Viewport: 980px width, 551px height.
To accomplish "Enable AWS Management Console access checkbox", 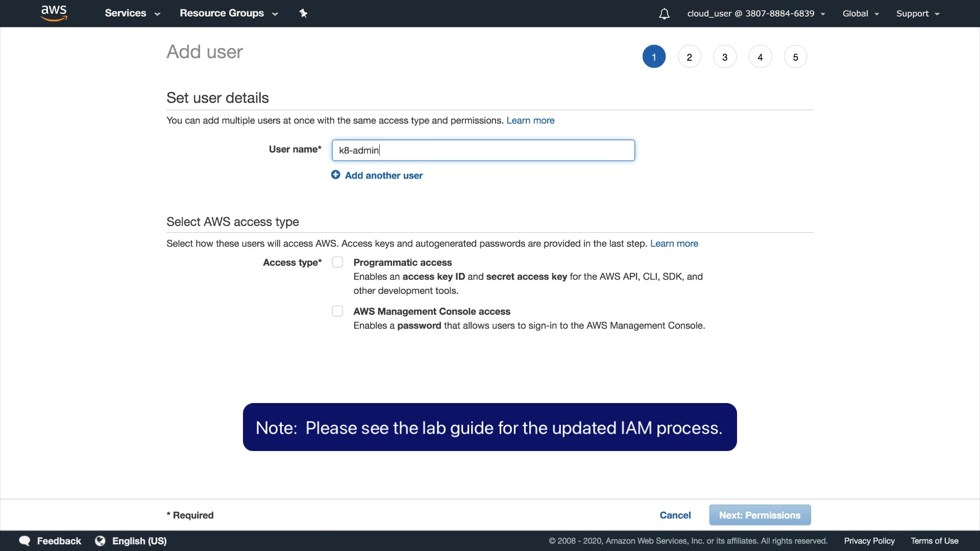I will pyautogui.click(x=337, y=311).
